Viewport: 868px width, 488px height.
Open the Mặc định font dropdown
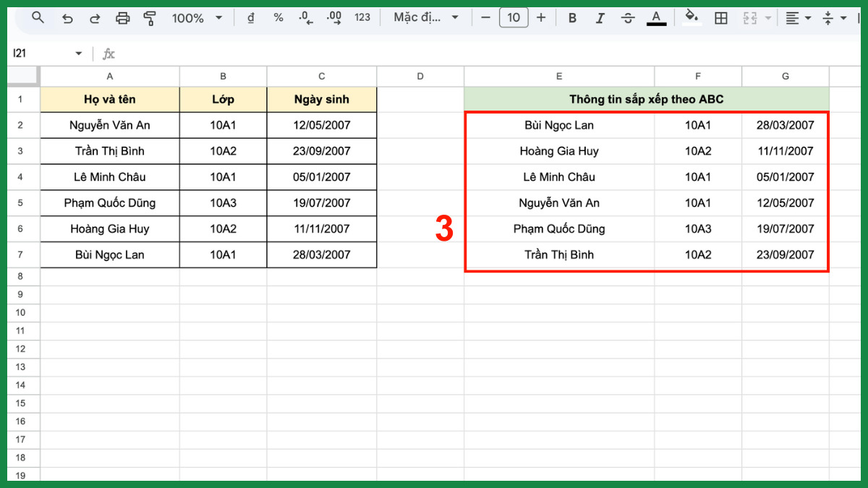coord(426,18)
